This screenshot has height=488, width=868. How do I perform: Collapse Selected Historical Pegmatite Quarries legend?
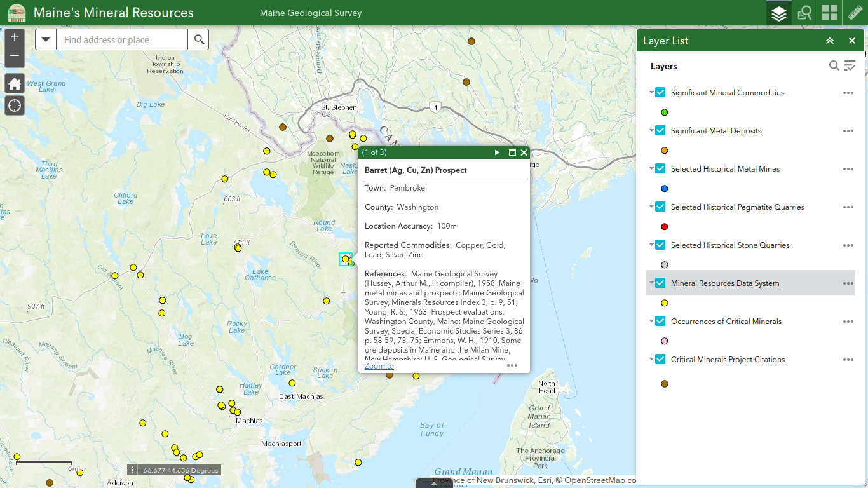click(651, 207)
